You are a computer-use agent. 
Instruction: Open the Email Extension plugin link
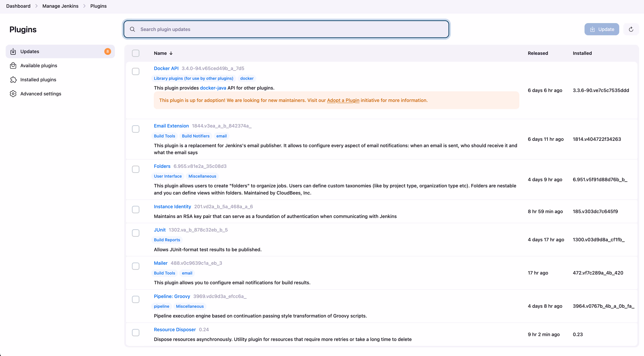[171, 126]
